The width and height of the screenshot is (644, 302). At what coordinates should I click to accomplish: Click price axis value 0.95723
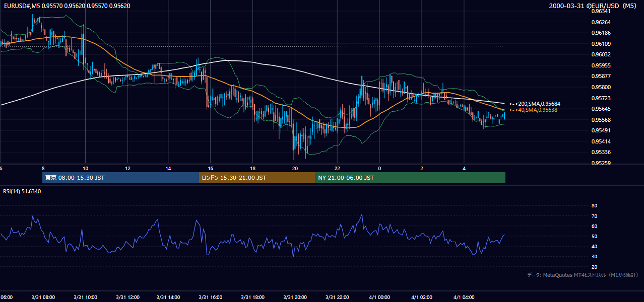[x=601, y=98]
